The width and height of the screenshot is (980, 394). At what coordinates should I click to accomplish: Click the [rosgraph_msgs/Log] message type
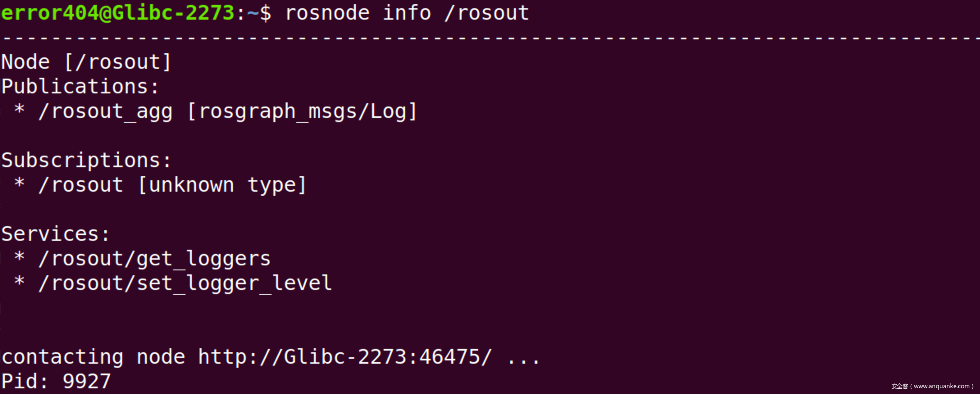[x=302, y=111]
